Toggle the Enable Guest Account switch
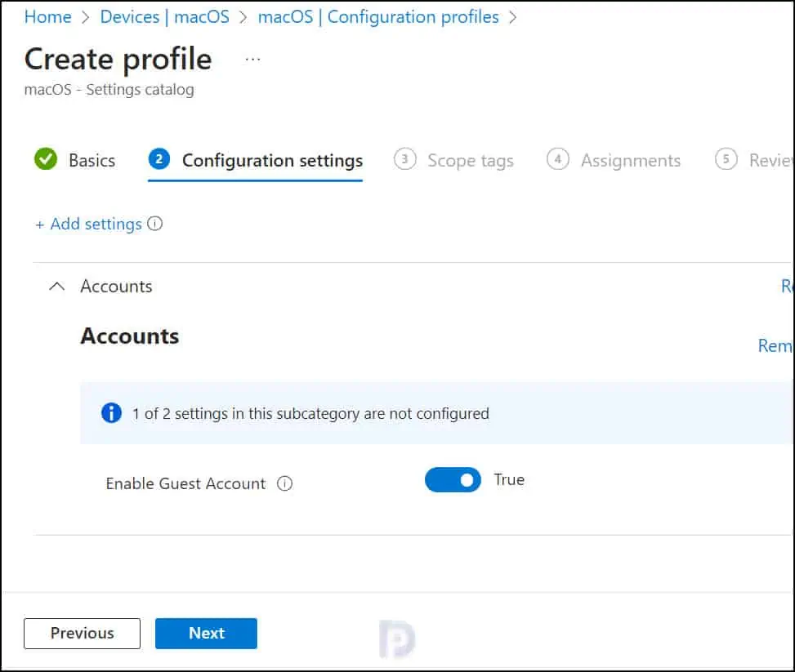The image size is (795, 672). [x=453, y=479]
